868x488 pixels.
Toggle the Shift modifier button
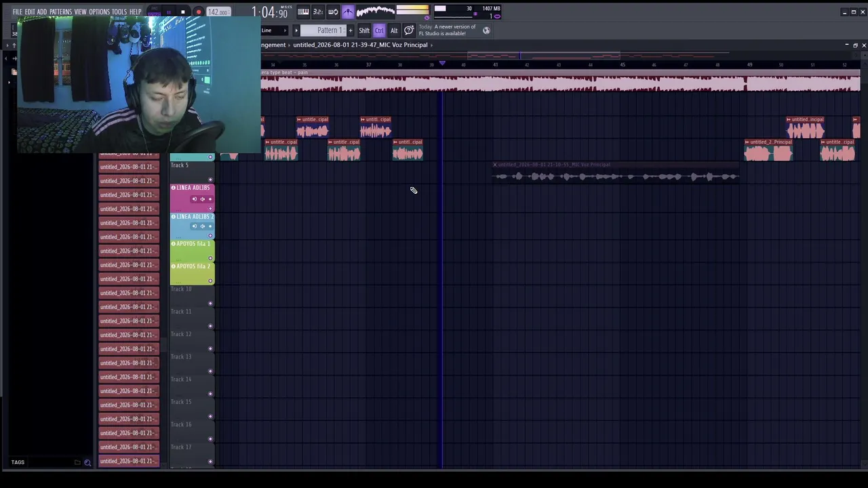click(364, 30)
